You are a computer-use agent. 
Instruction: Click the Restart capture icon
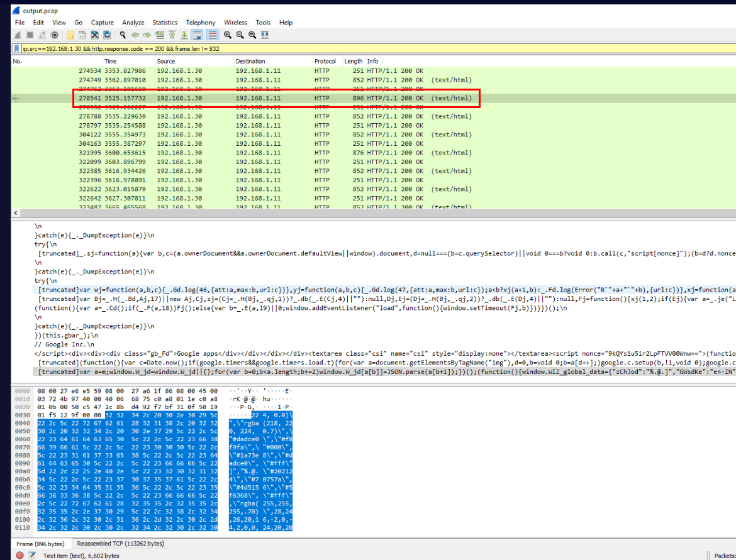pyautogui.click(x=42, y=35)
